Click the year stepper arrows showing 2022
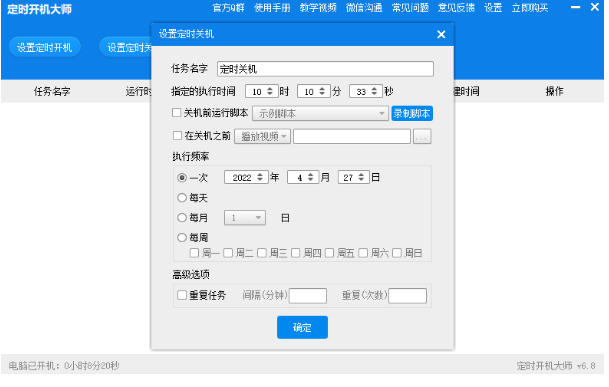 (x=260, y=177)
